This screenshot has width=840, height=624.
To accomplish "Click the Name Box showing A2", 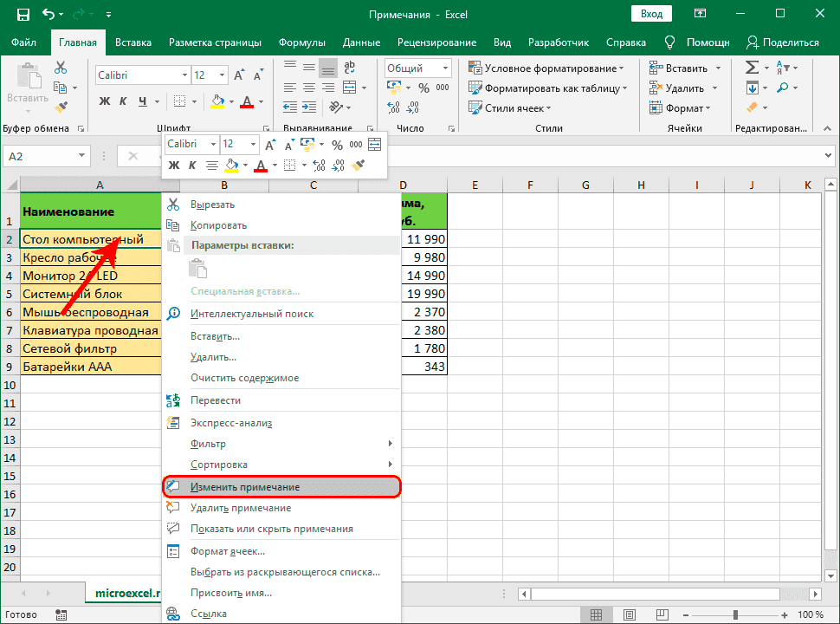I will [39, 156].
